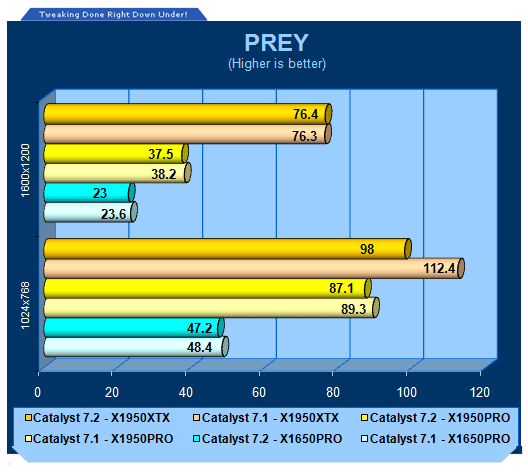Click the 87.1 bar value label

[341, 288]
